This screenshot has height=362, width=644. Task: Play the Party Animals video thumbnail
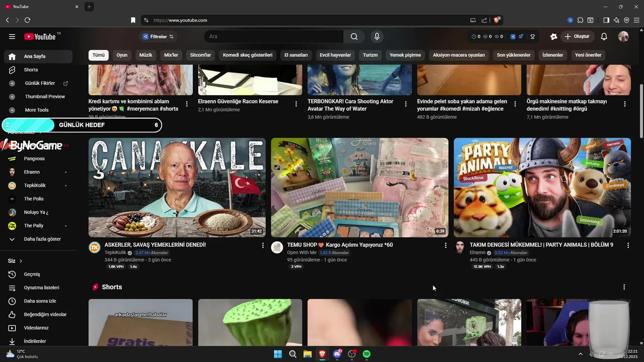pos(542,188)
